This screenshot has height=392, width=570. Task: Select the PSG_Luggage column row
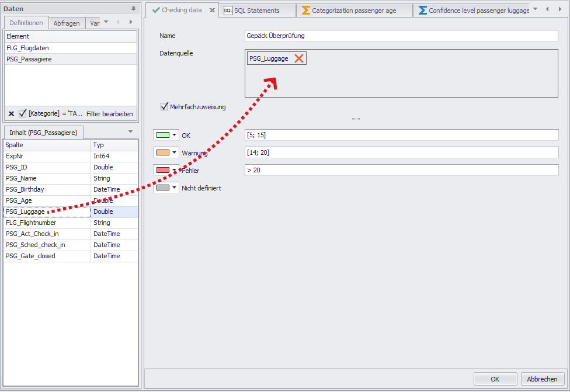(x=71, y=211)
